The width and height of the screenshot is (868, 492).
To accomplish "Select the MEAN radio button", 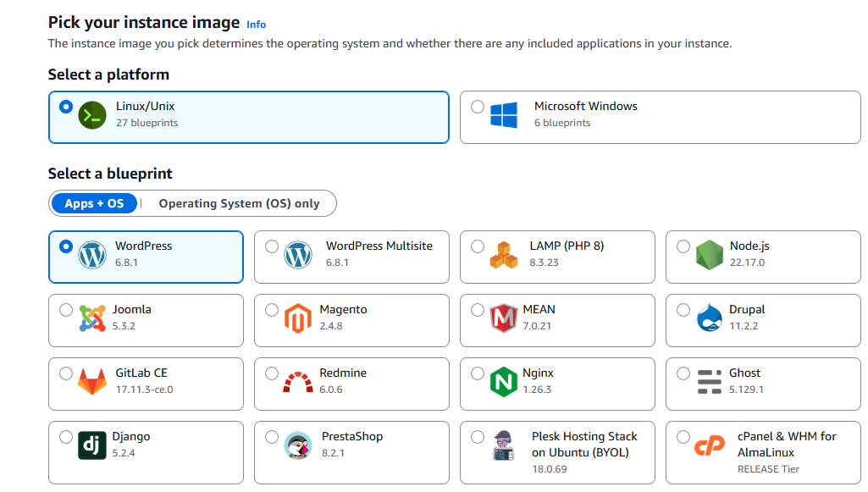I will pyautogui.click(x=478, y=310).
